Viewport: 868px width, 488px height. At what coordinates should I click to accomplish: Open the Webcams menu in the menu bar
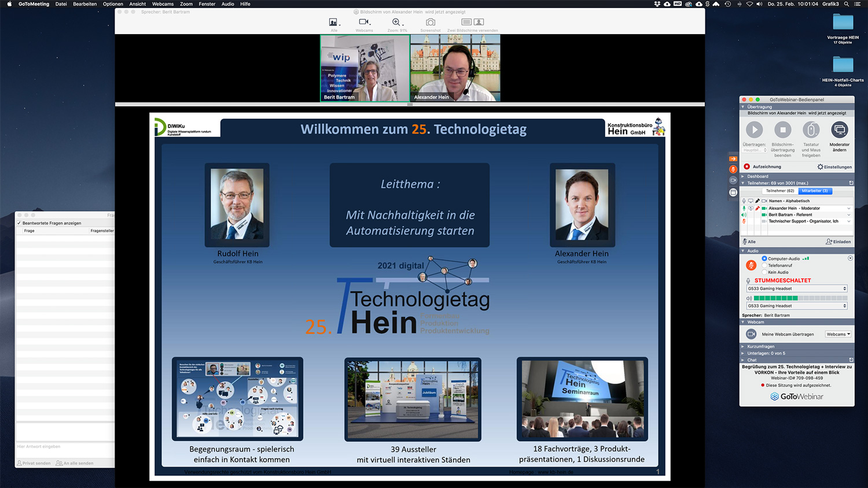coord(163,4)
